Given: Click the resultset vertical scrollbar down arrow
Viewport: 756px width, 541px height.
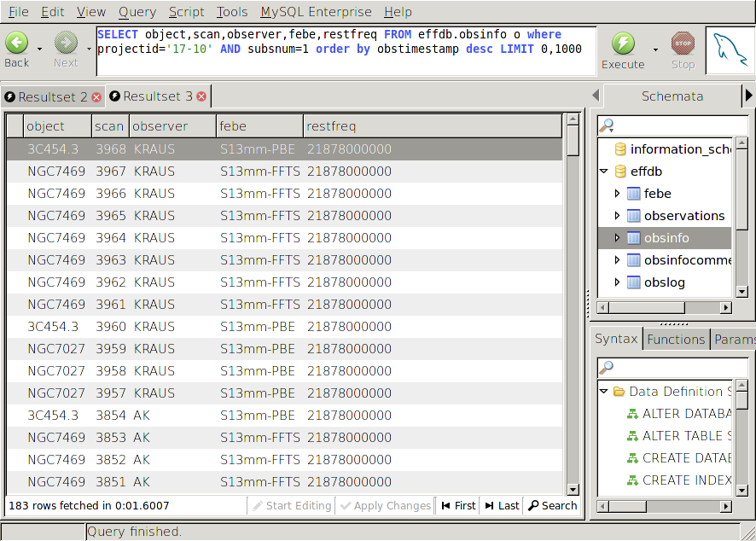Looking at the screenshot, I should click(573, 490).
